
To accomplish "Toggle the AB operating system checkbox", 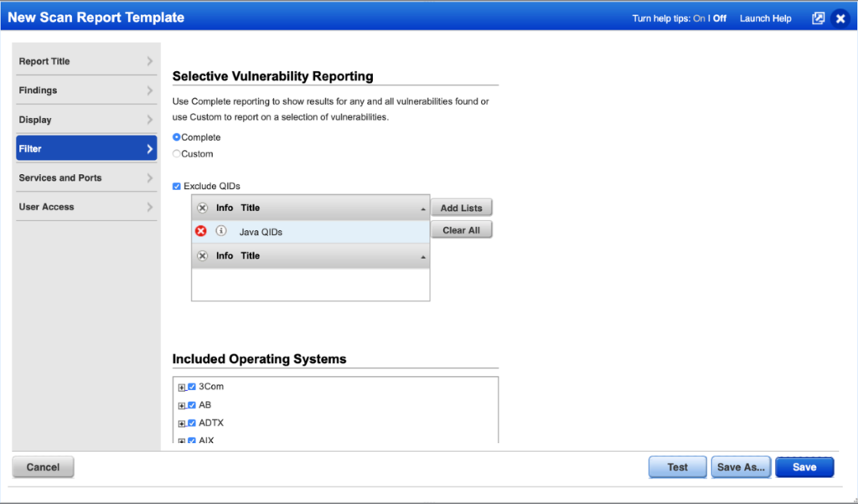I will pos(192,405).
